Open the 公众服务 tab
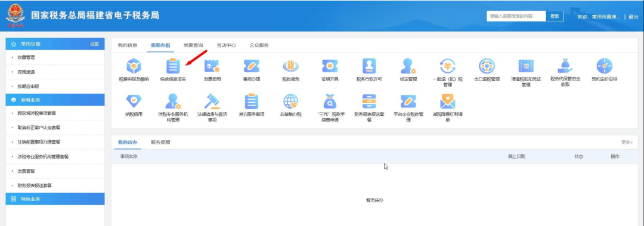644x226 pixels. pyautogui.click(x=259, y=45)
